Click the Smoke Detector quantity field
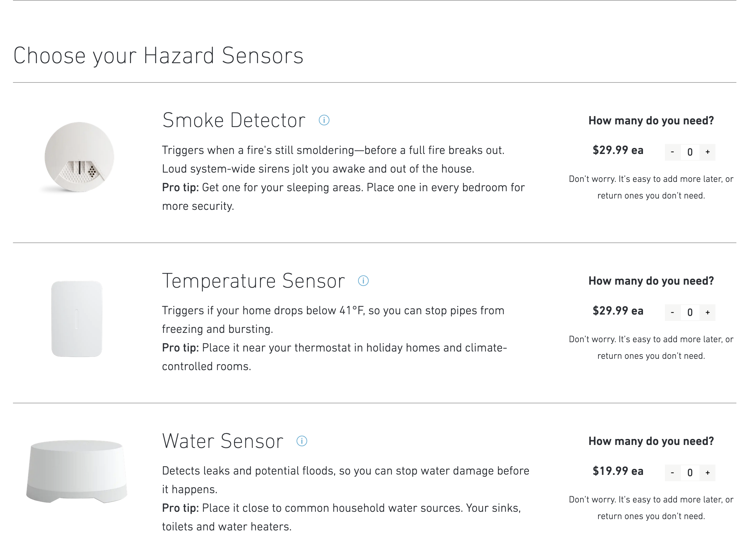 point(690,152)
